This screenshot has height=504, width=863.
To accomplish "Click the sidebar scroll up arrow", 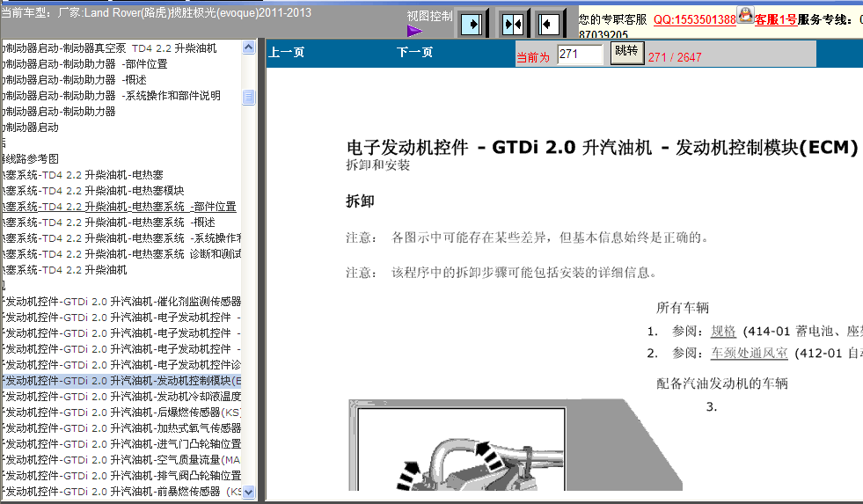I will [249, 47].
